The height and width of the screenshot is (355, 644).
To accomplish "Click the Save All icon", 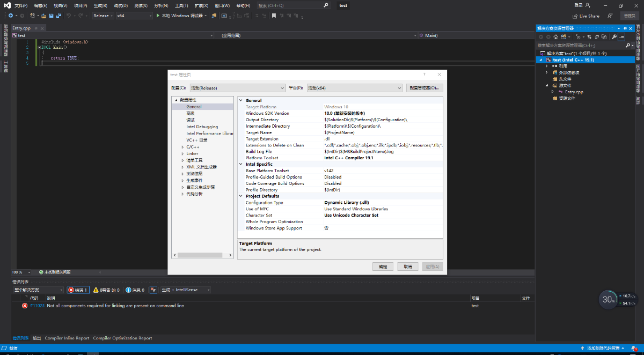I will [58, 16].
